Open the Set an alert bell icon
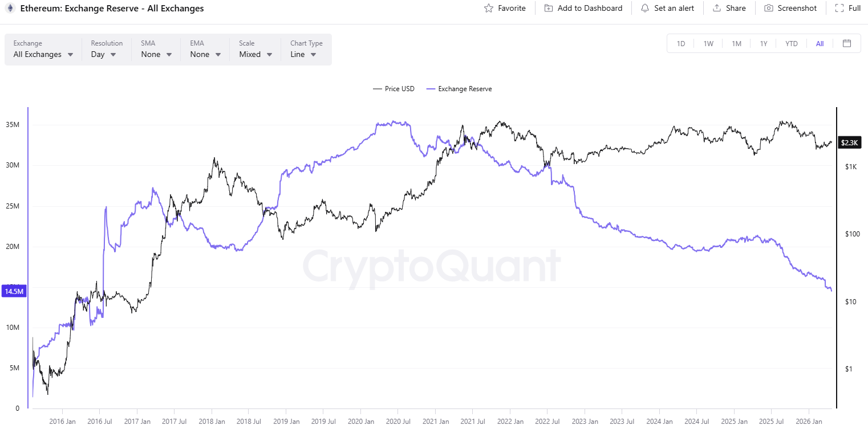868x429 pixels. [645, 8]
